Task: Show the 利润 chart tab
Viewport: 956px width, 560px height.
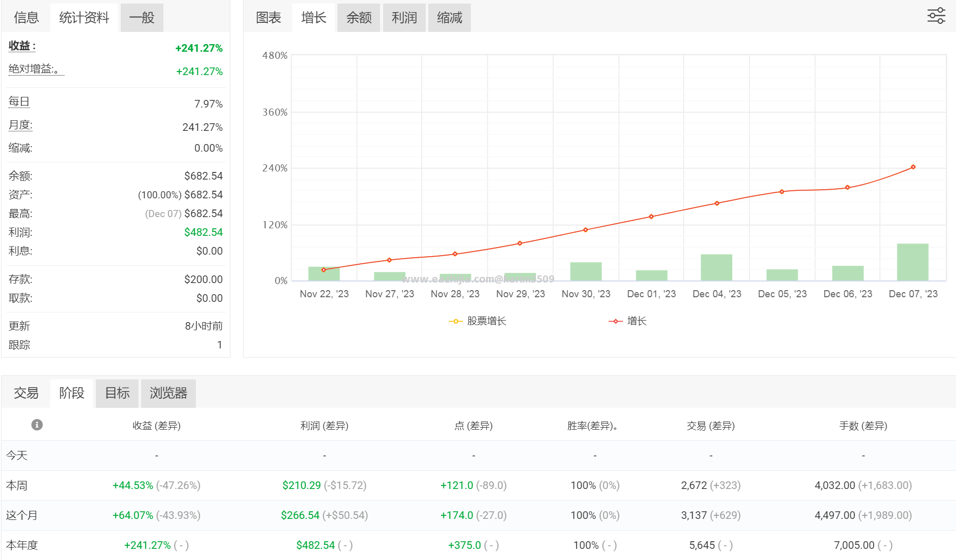Action: tap(404, 18)
